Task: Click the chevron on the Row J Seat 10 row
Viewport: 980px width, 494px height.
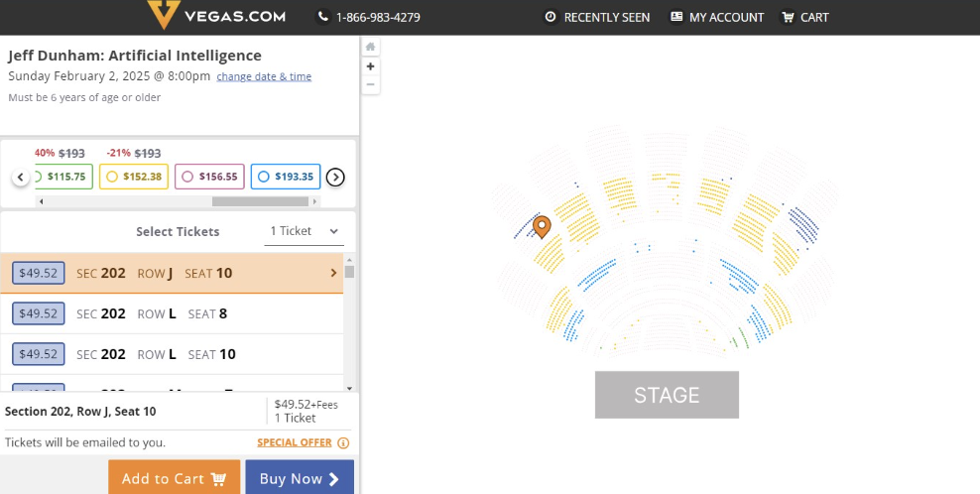Action: [x=333, y=273]
